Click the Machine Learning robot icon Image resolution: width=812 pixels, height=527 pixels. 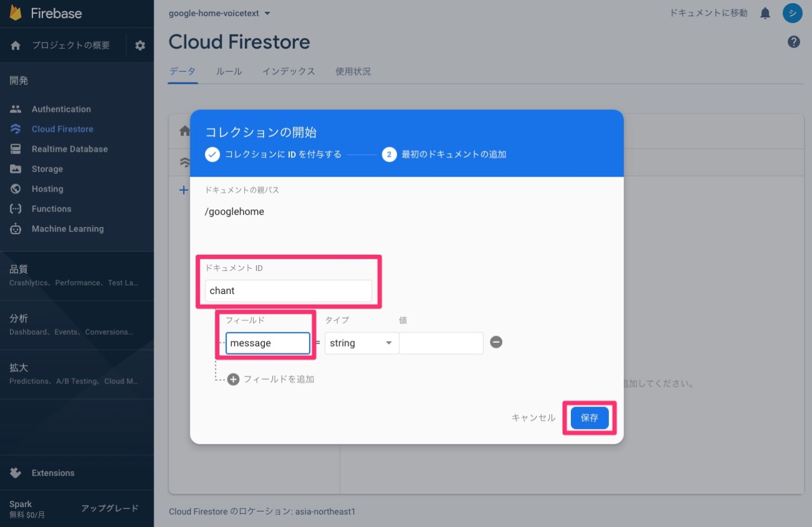(16, 229)
